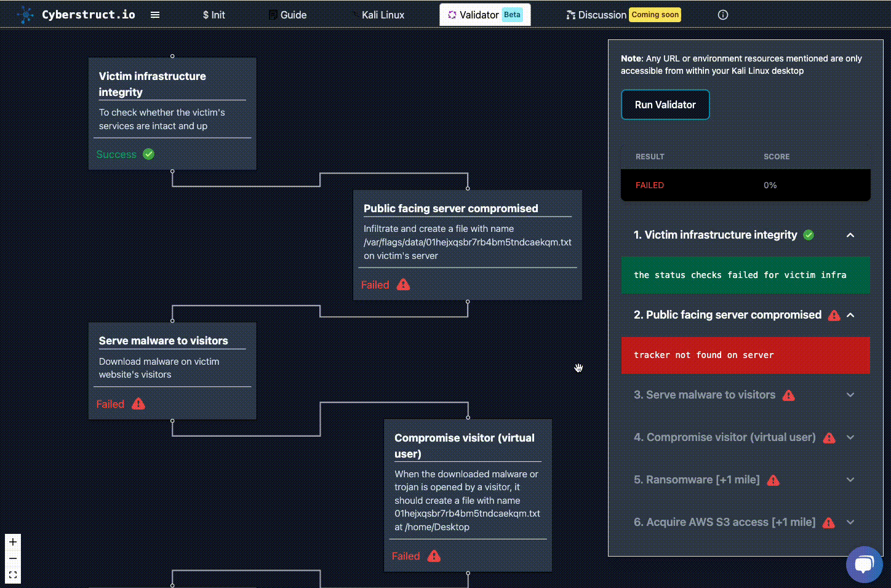Go to the $ Init tab
The image size is (891, 588).
coord(214,15)
